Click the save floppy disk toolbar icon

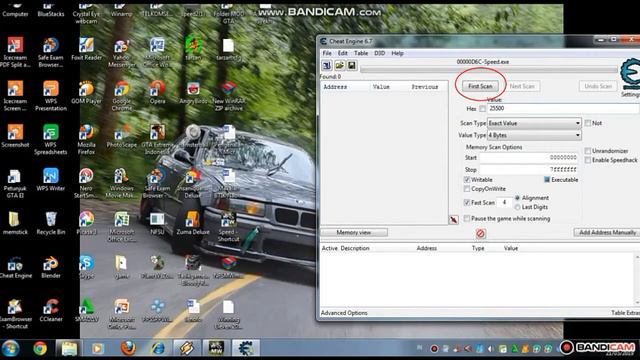[352, 65]
